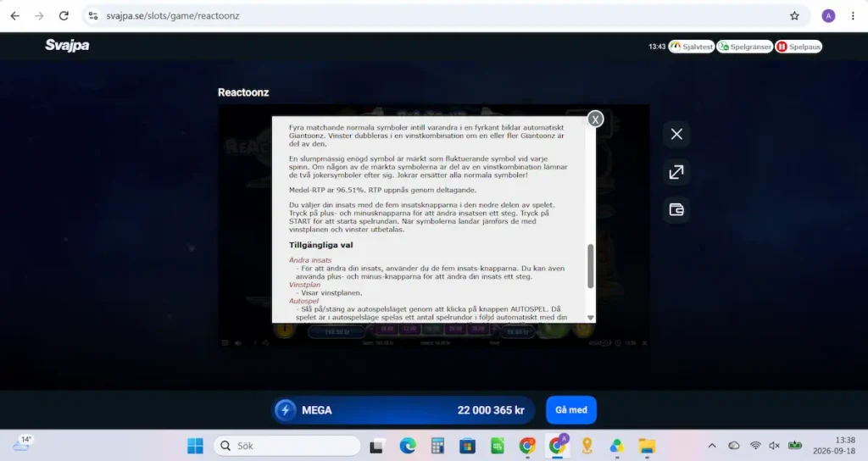Show hidden system tray icons

pyautogui.click(x=712, y=446)
